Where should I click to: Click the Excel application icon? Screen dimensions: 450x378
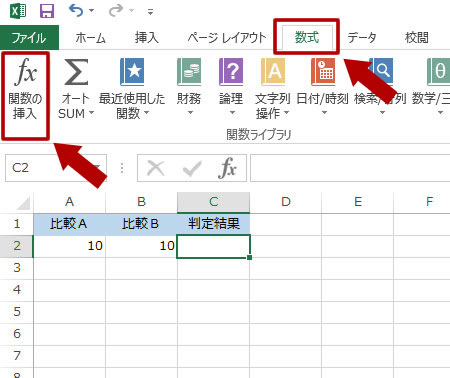tap(18, 11)
